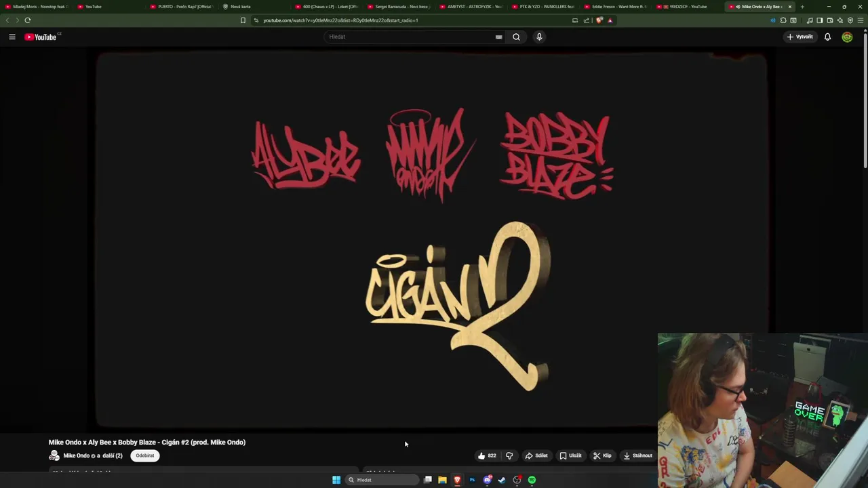This screenshot has height=488, width=868.
Task: Open Task View in the taskbar
Action: pos(428,480)
